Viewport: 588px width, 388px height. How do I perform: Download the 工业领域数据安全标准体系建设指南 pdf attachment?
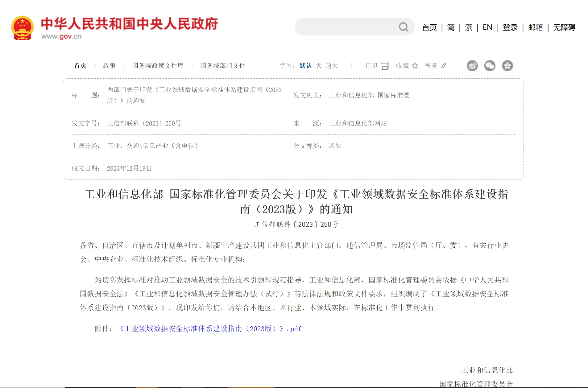[210, 329]
